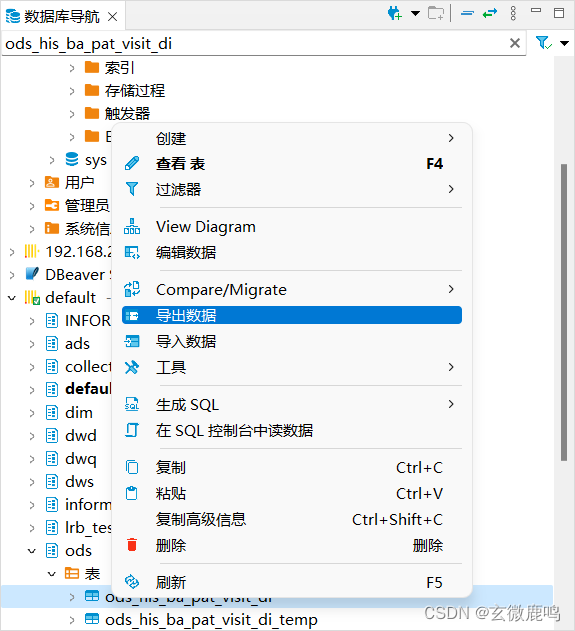Click the ads schema icon
575x631 pixels.
click(x=52, y=344)
